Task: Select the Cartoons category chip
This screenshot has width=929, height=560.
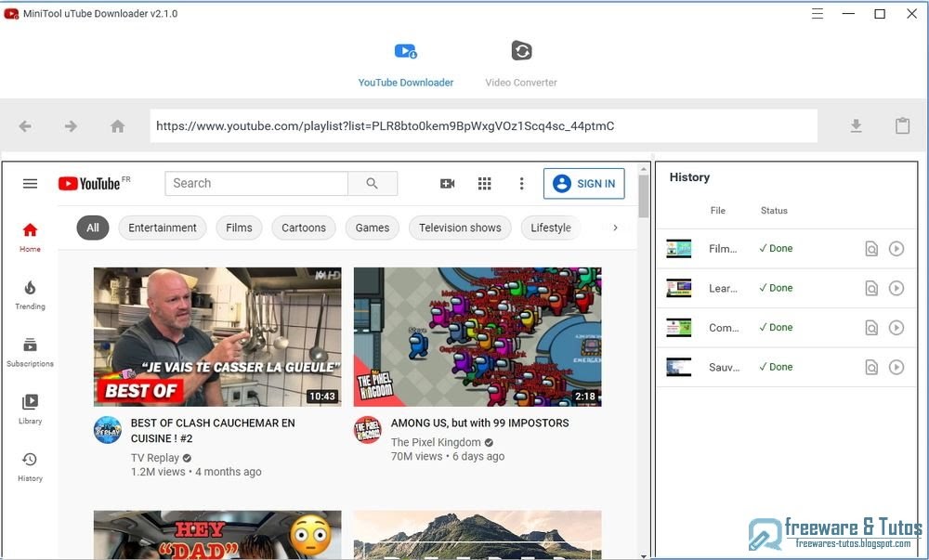Action: coord(304,228)
